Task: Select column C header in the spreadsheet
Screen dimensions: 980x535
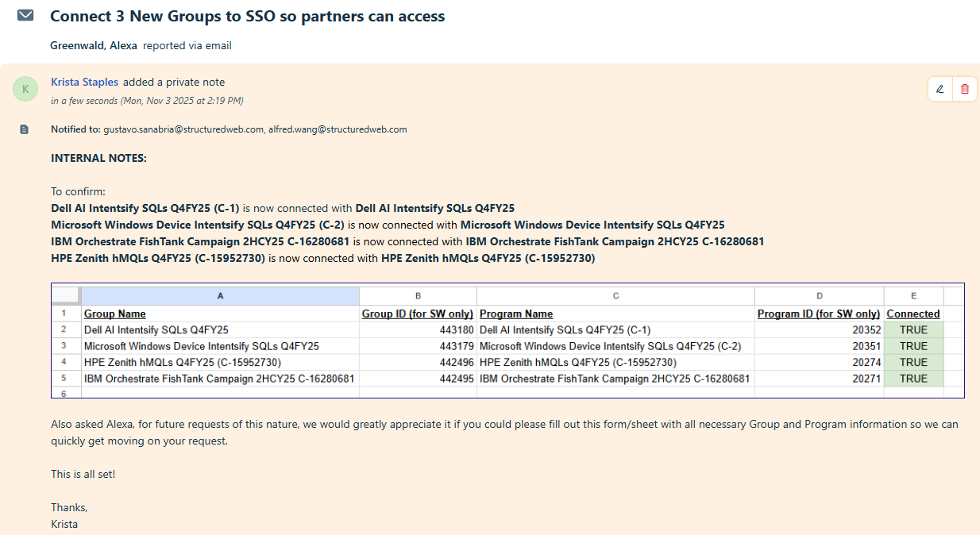Action: tap(615, 296)
